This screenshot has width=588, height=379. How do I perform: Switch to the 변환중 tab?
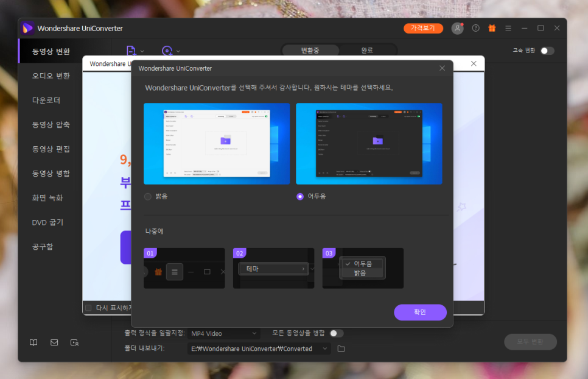[310, 51]
